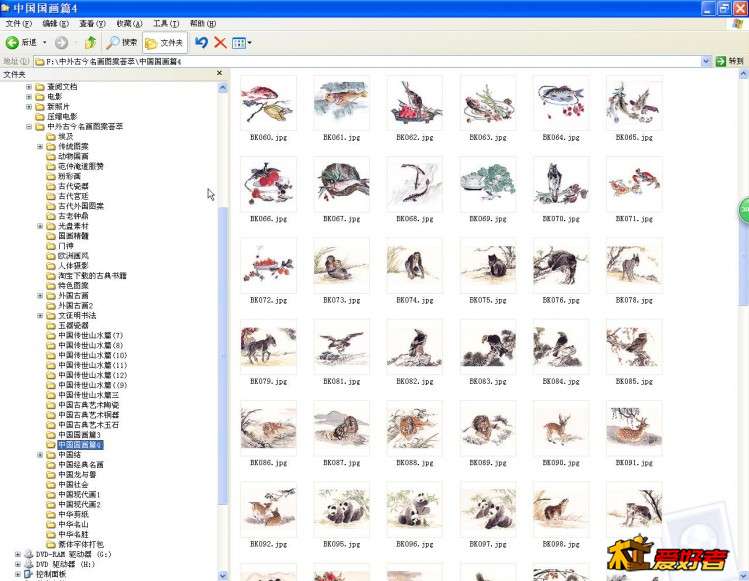Select the BK071.jpg crabs painting thumbnail
Screen dimensions: 749x581
click(x=634, y=184)
